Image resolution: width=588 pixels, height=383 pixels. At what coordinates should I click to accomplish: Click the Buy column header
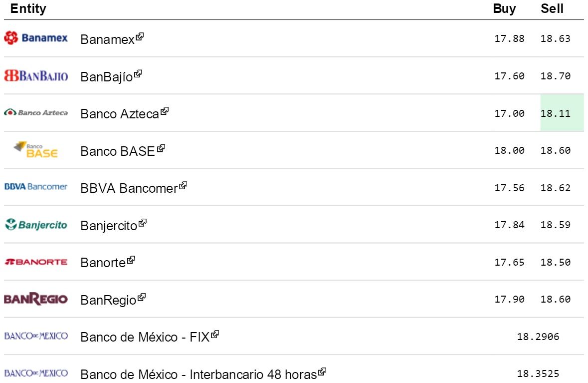[504, 9]
